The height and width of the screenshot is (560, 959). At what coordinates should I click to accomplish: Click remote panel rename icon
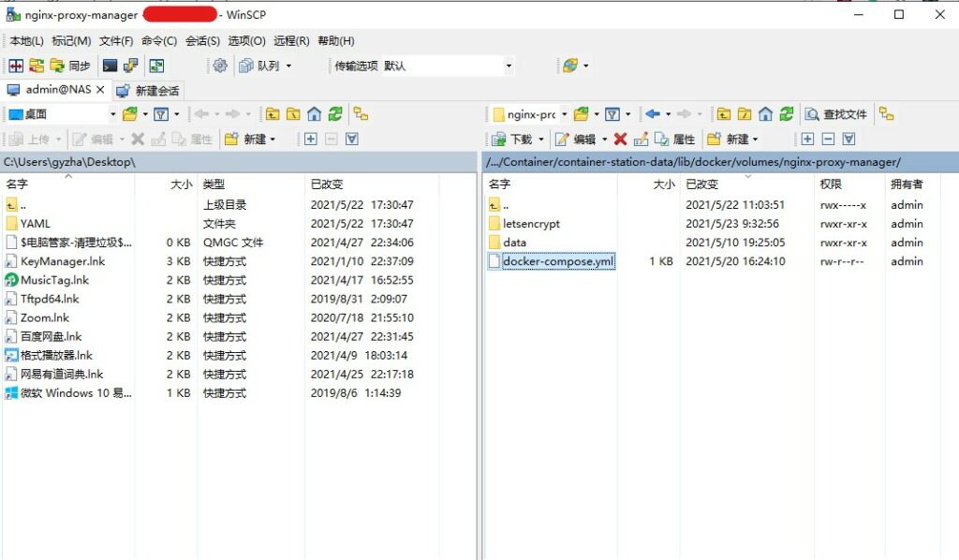(x=641, y=140)
